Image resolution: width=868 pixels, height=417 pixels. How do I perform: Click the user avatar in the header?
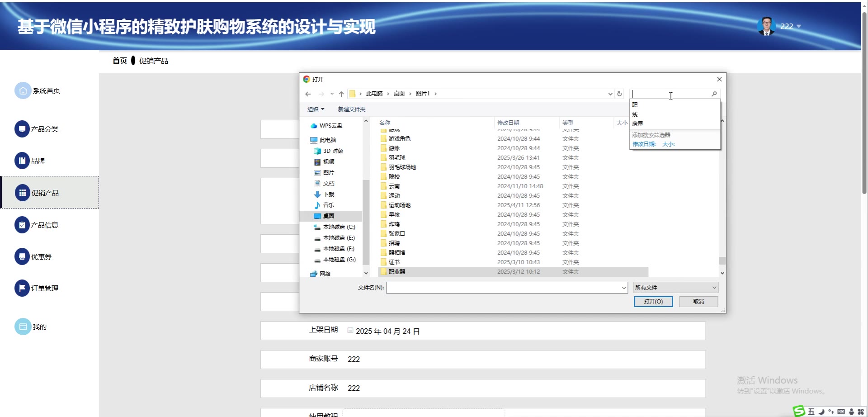coord(766,26)
